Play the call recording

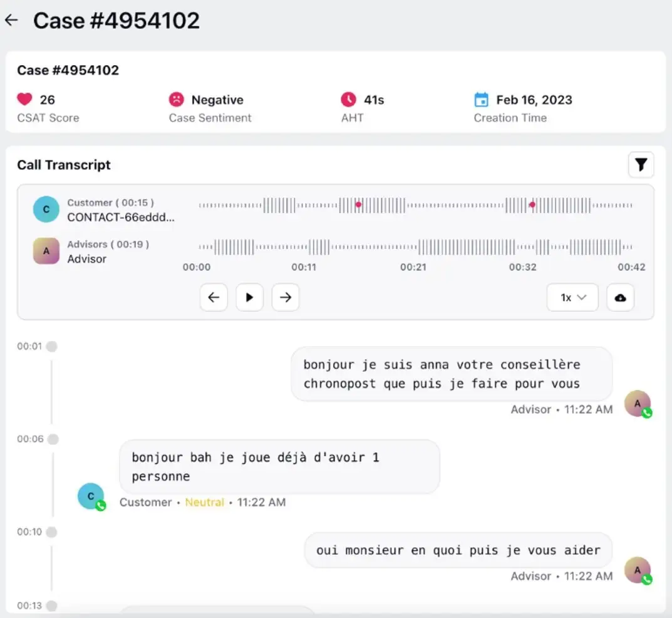pos(249,297)
